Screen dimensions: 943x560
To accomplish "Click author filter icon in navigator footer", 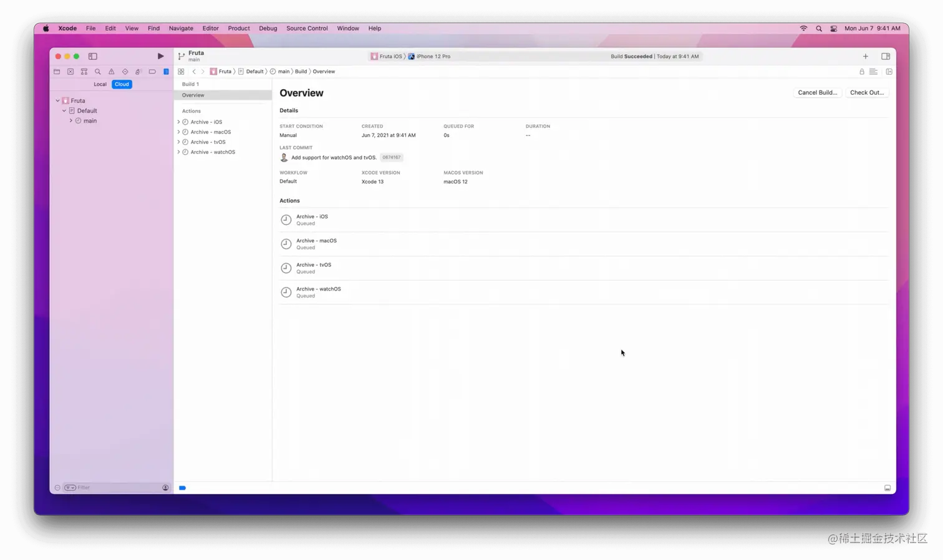I will [x=165, y=488].
